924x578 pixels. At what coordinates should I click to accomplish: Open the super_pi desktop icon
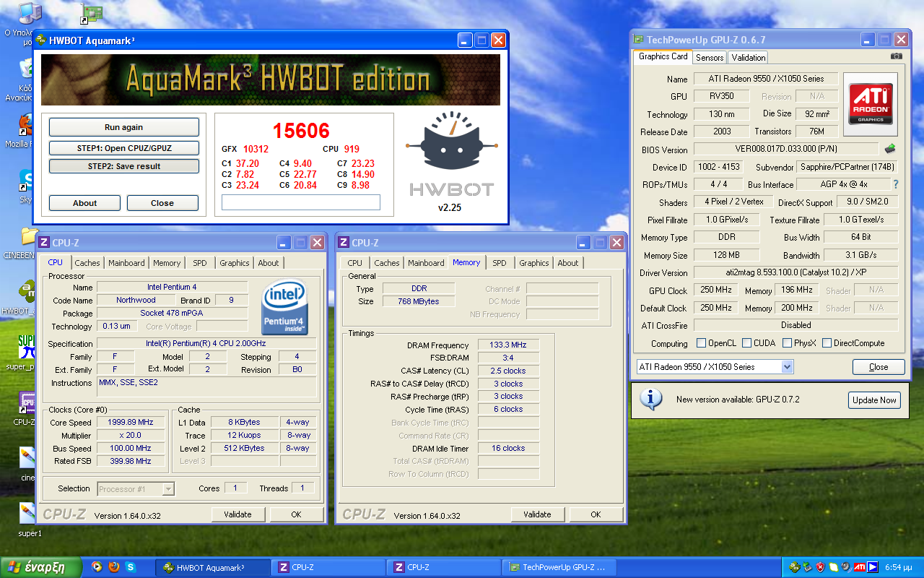point(26,346)
